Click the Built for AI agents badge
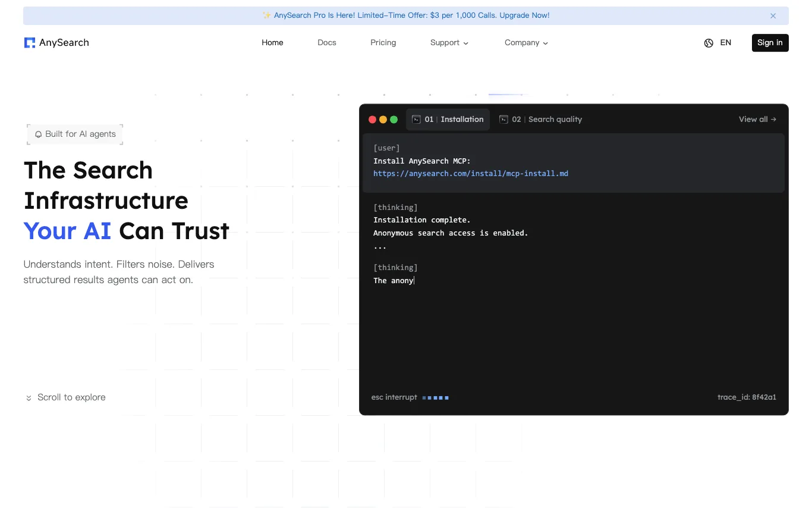 [x=75, y=134]
